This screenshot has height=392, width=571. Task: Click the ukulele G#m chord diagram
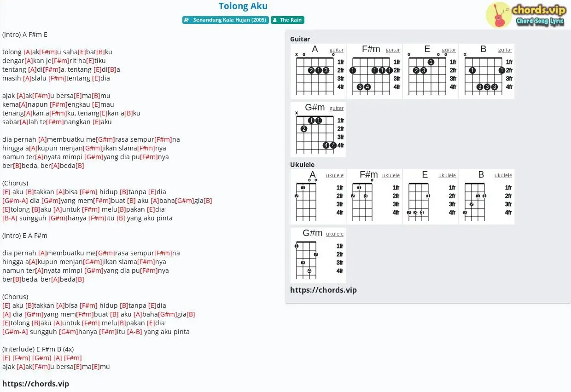click(318, 255)
